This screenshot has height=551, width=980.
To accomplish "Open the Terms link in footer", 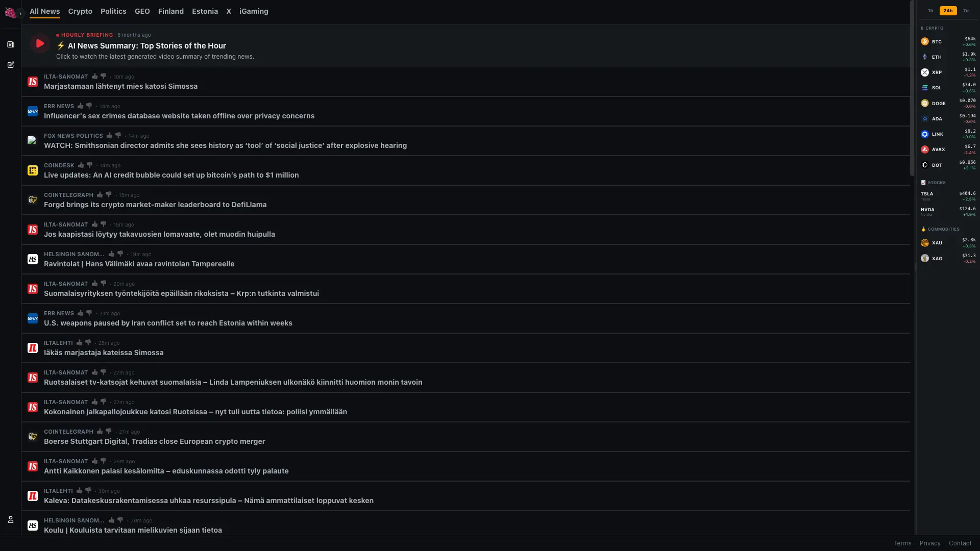I will pyautogui.click(x=902, y=543).
